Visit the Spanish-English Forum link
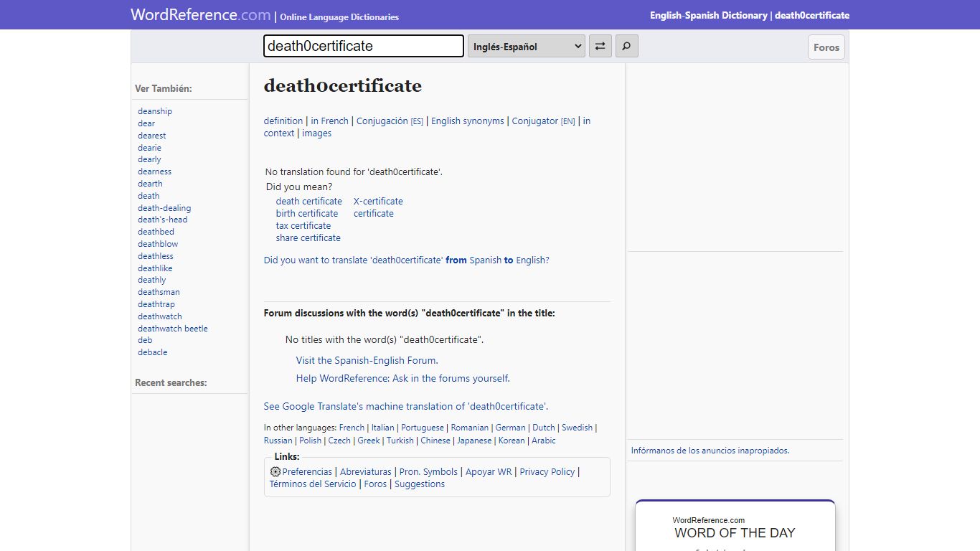 pyautogui.click(x=367, y=360)
